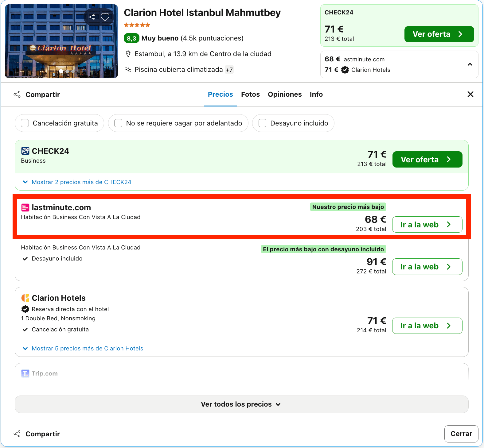Viewport: 484px width, 448px height.
Task: Click the Clarion Hotels verified badge in price summary
Action: click(345, 70)
